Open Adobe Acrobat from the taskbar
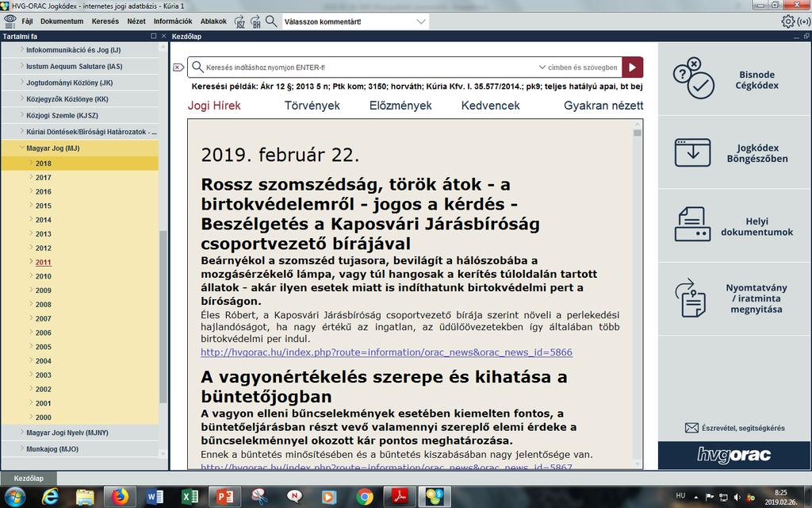The image size is (812, 508). point(400,497)
